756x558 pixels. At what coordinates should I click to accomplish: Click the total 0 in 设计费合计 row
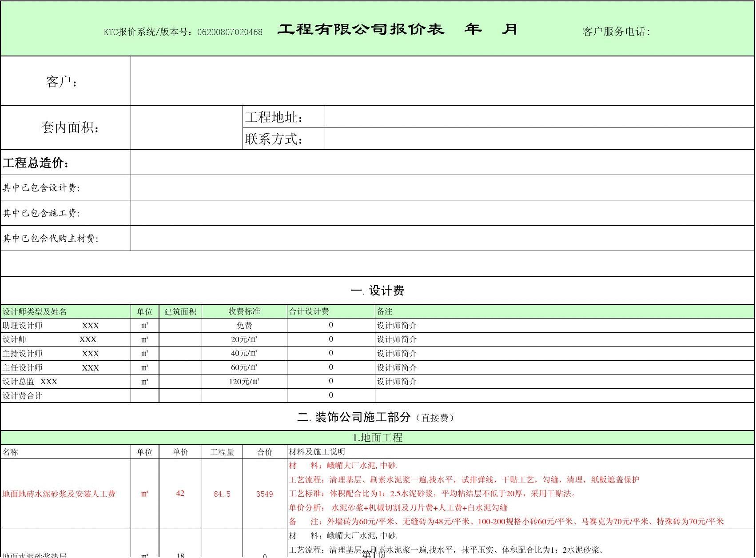331,395
